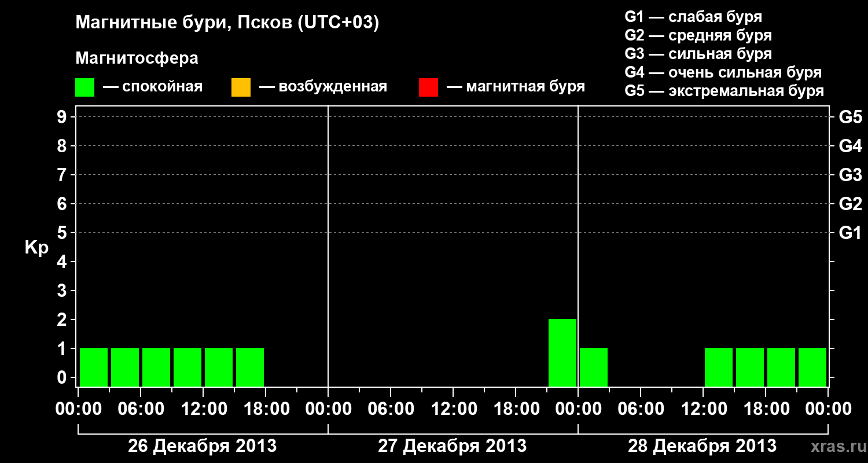Click 'G2 — средняя буря' description

[x=698, y=35]
